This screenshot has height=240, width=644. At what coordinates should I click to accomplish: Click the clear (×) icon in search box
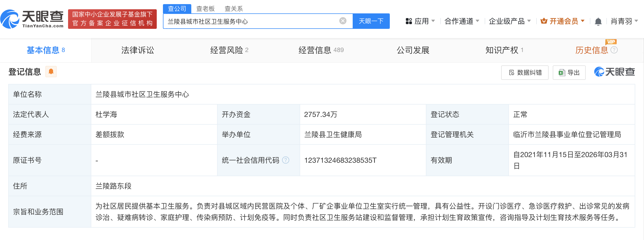342,21
